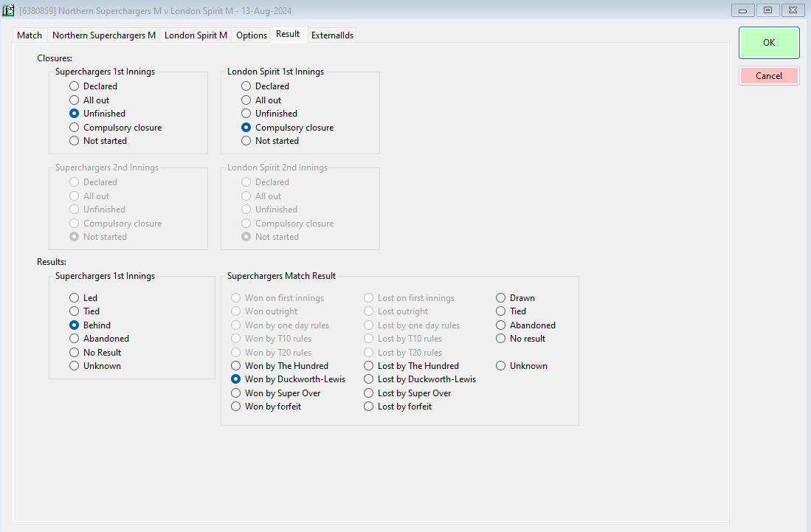The width and height of the screenshot is (811, 532).
Task: Choose Abandoned as Superchargers Match Result
Action: 525,325
